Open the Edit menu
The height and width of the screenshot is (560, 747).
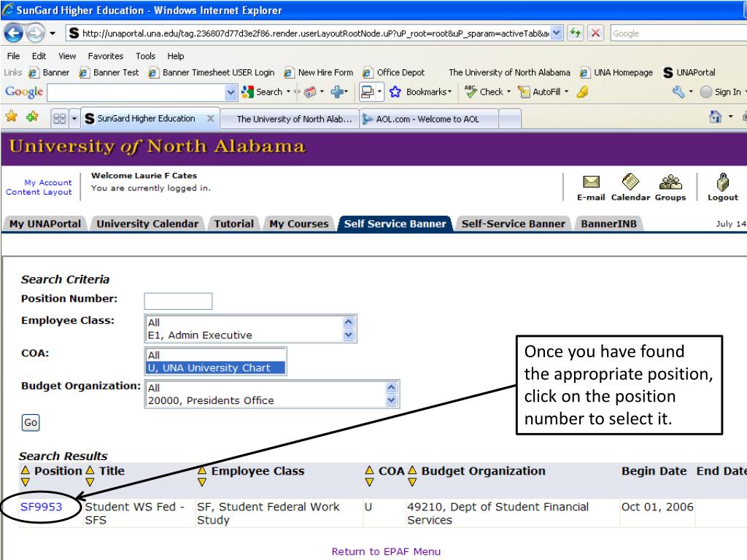[39, 56]
